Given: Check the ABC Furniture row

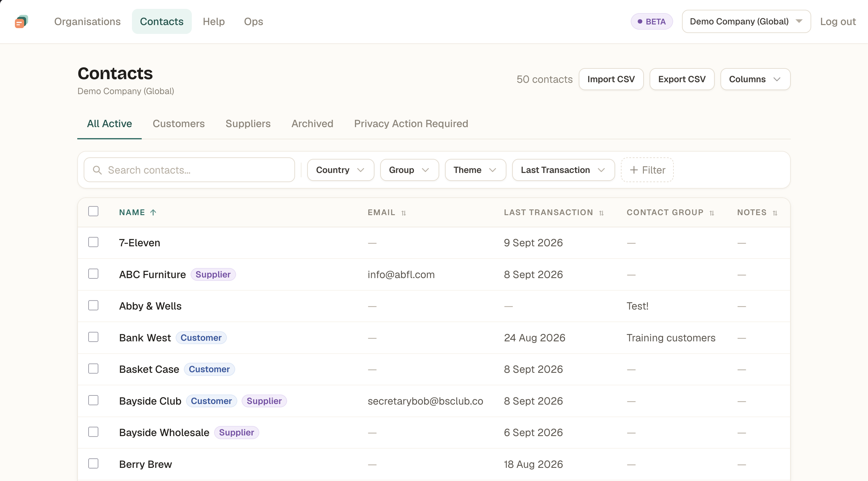Looking at the screenshot, I should pos(93,274).
